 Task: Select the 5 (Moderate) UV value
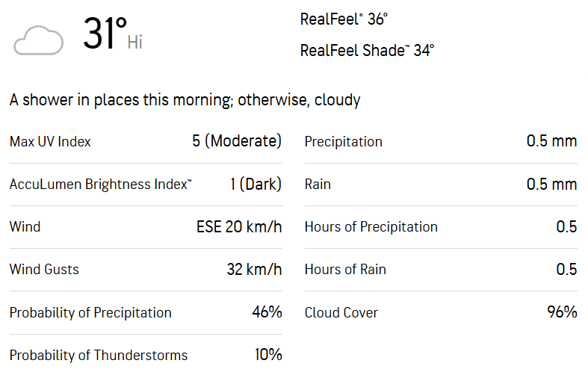point(237,141)
